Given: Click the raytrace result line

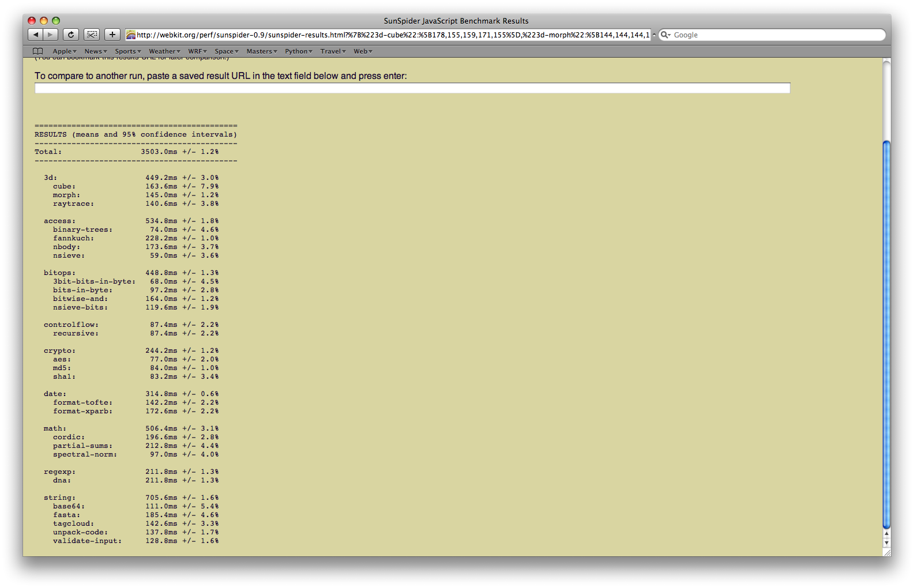Looking at the screenshot, I should pyautogui.click(x=136, y=204).
